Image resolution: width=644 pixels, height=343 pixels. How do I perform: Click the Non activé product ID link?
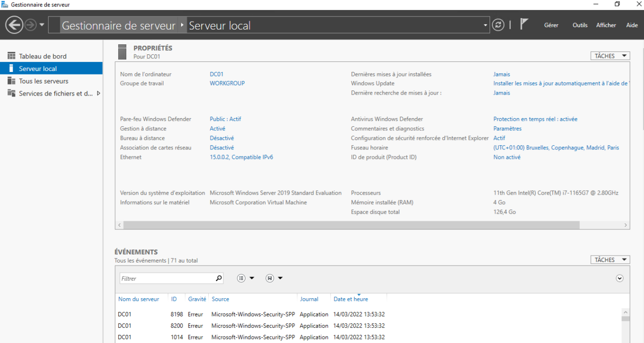tap(507, 157)
